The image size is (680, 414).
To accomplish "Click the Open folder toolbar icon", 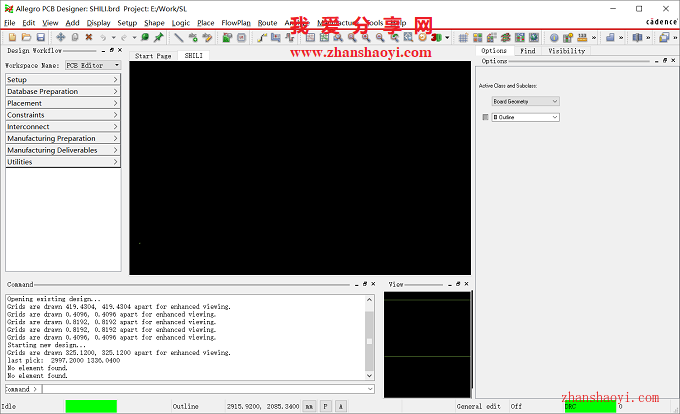I will pos(26,38).
